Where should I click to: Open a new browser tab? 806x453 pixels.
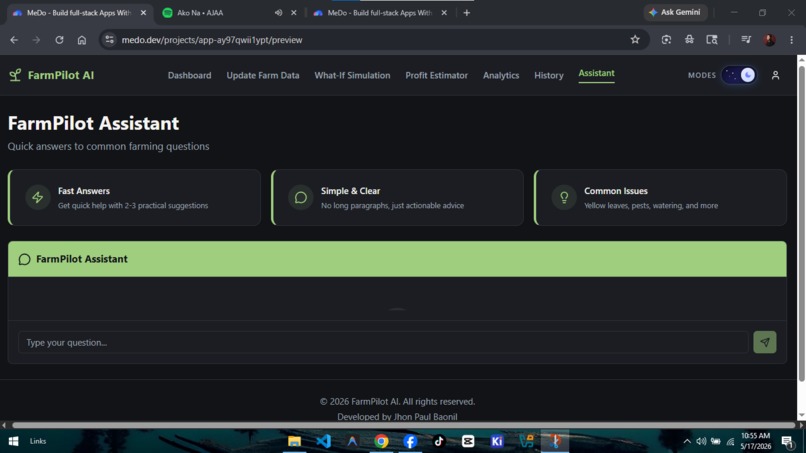point(466,13)
